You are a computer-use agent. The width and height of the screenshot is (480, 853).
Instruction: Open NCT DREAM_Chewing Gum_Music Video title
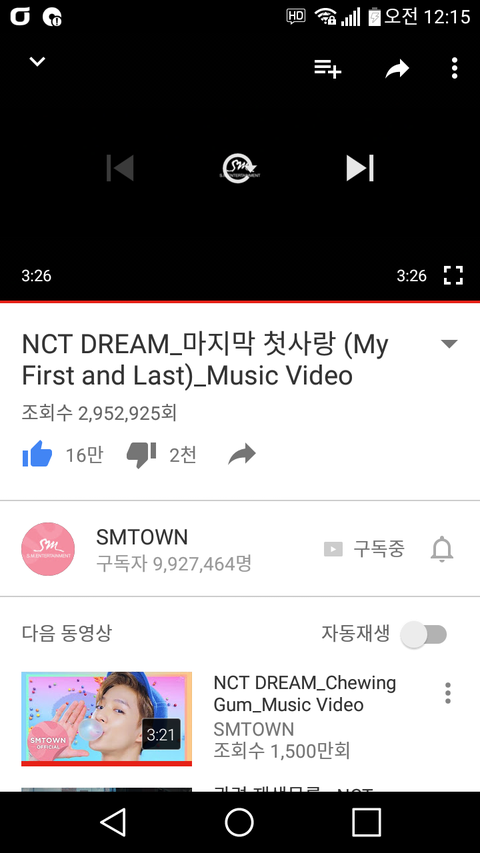point(305,694)
